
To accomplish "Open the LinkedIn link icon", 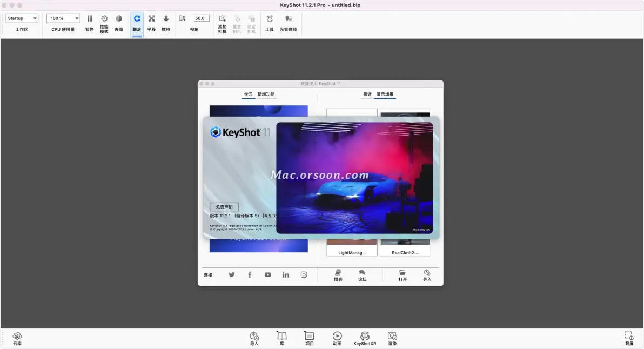I will (x=286, y=274).
